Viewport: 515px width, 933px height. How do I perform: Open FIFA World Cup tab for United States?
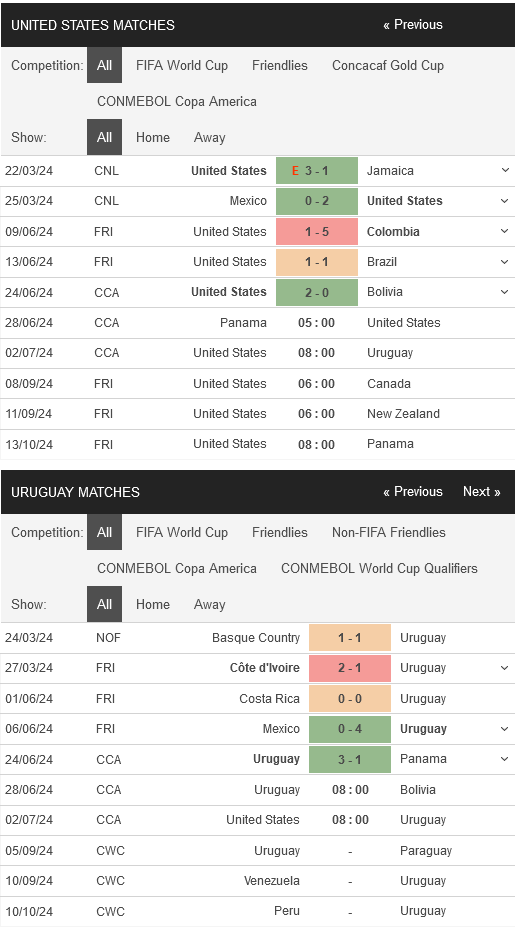click(x=182, y=65)
